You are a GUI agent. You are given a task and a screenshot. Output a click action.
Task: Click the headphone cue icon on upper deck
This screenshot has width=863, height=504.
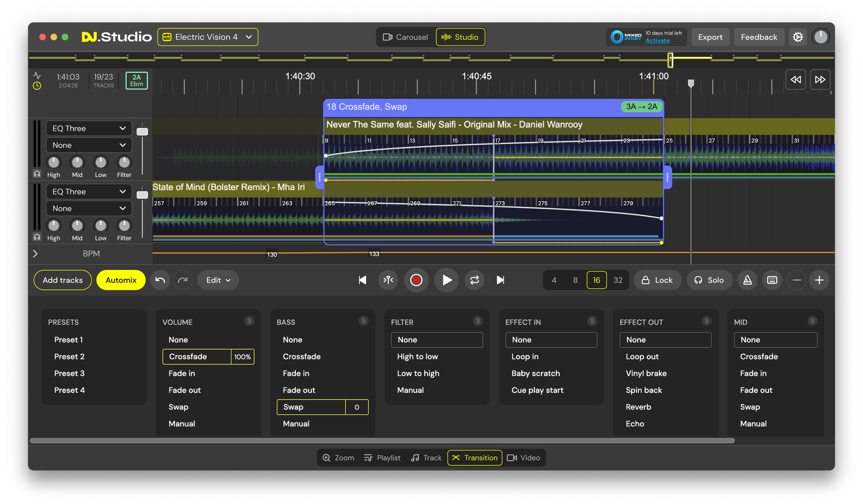[x=36, y=174]
